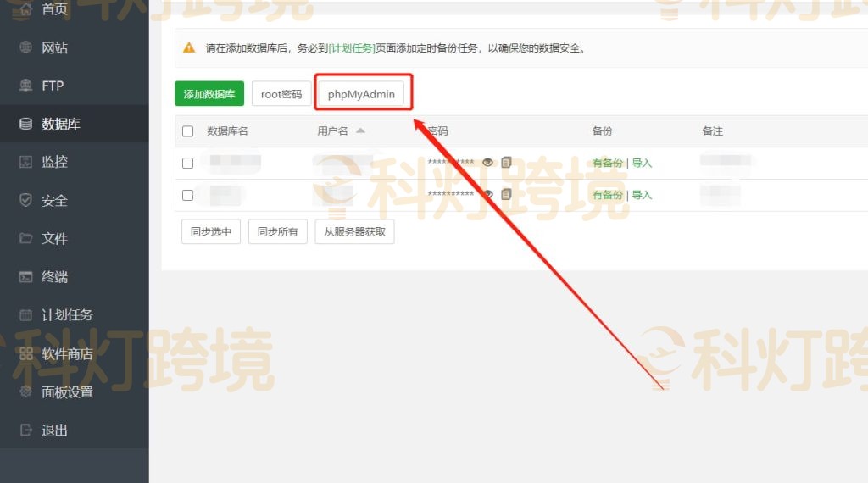Check the second database row checkbox
868x483 pixels.
[x=187, y=195]
